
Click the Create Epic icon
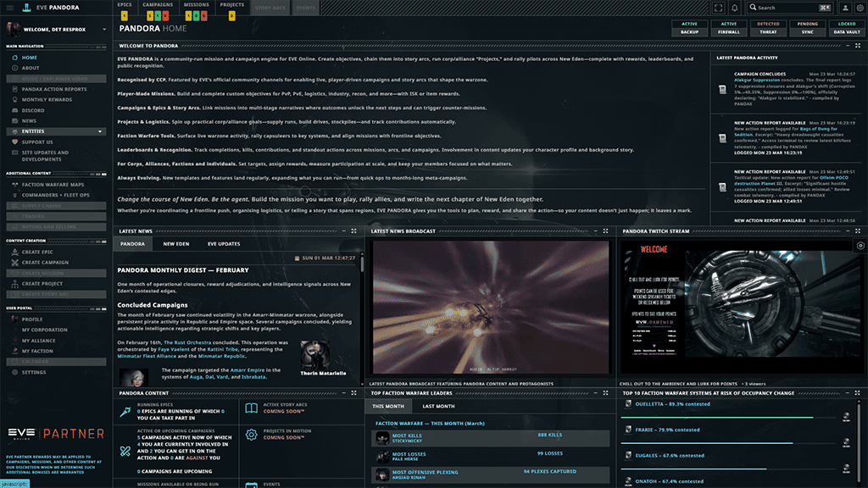[x=15, y=252]
